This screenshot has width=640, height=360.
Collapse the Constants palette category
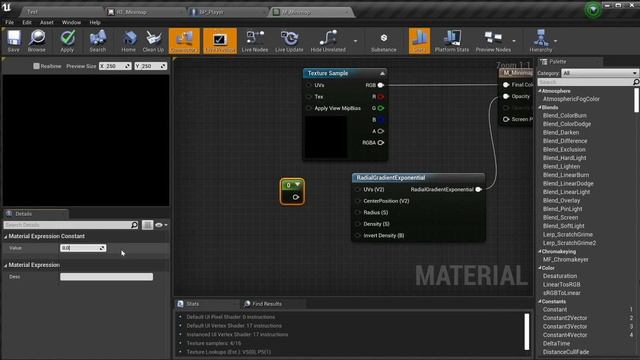540,301
